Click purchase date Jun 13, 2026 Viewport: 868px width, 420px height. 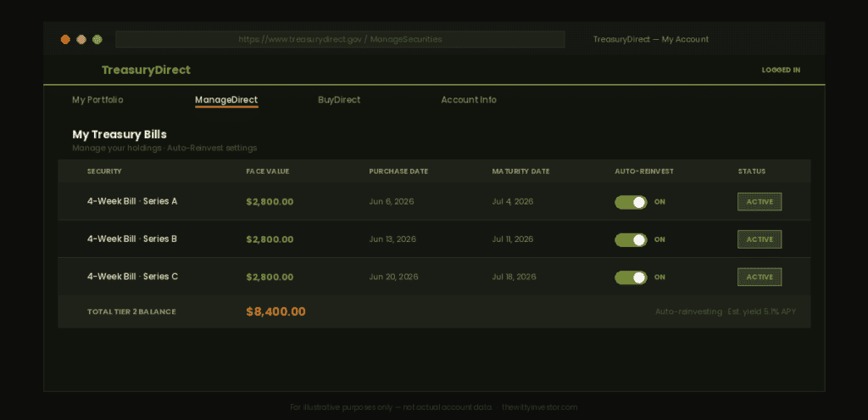[392, 239]
